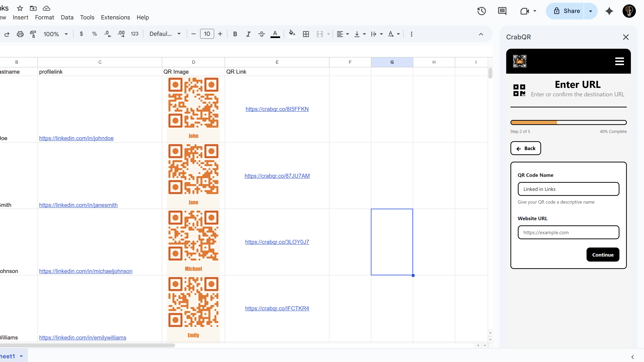Open the CrabQR hamburger menu
The width and height of the screenshot is (644, 362).
coord(620,61)
